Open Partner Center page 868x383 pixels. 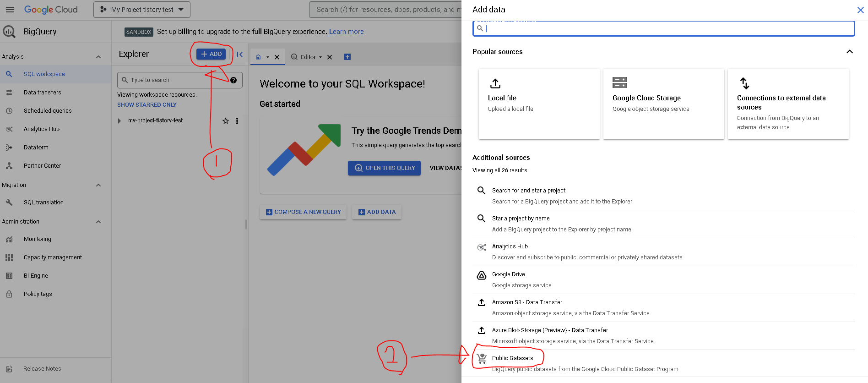pyautogui.click(x=55, y=165)
